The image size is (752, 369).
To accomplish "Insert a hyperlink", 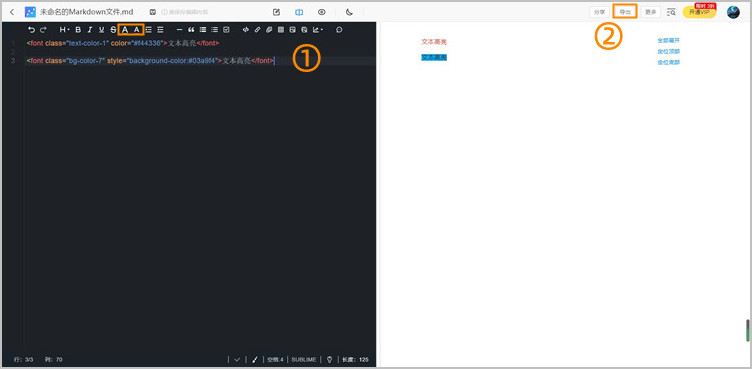I will pos(258,30).
